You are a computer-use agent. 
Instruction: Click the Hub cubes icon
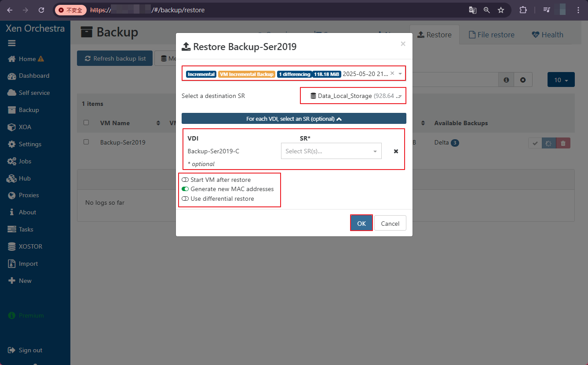pos(12,178)
